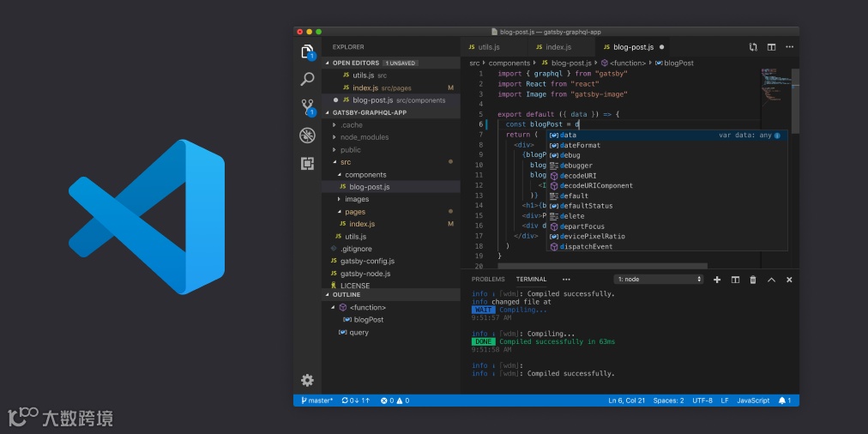
Task: Split the editor with the split icon
Action: click(771, 47)
